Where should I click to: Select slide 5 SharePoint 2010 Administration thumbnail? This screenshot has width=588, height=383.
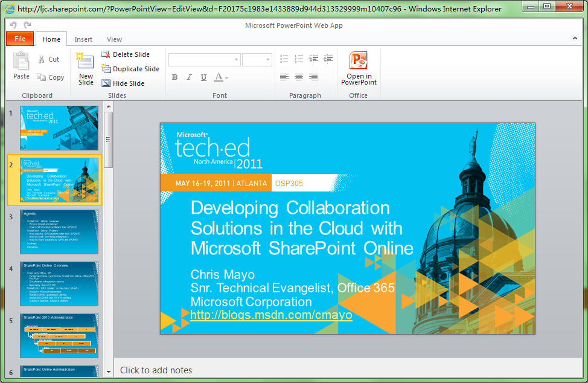click(x=59, y=336)
